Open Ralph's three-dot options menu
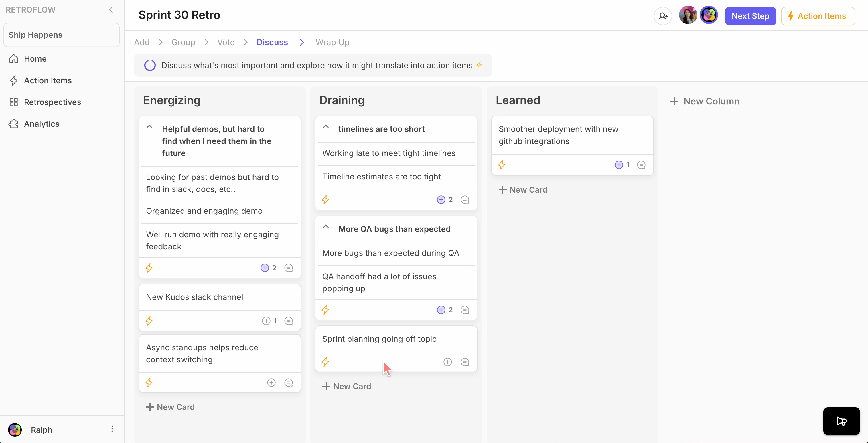 pyautogui.click(x=112, y=429)
